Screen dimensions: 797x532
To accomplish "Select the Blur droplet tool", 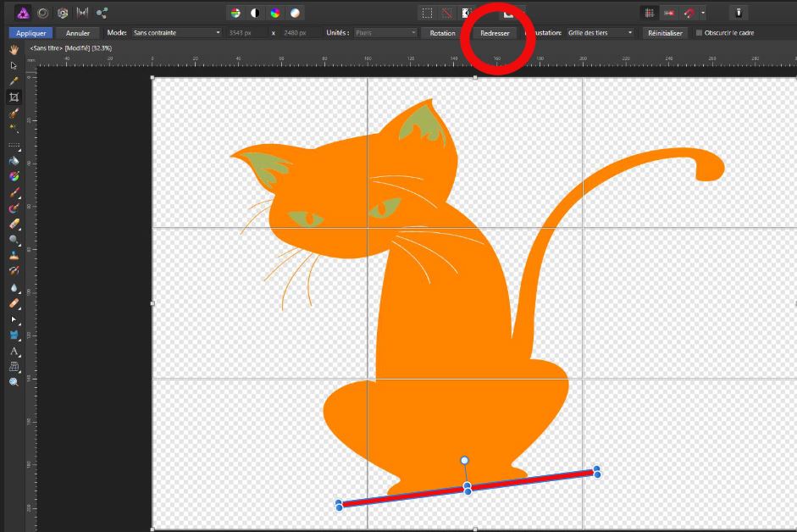I will [14, 288].
